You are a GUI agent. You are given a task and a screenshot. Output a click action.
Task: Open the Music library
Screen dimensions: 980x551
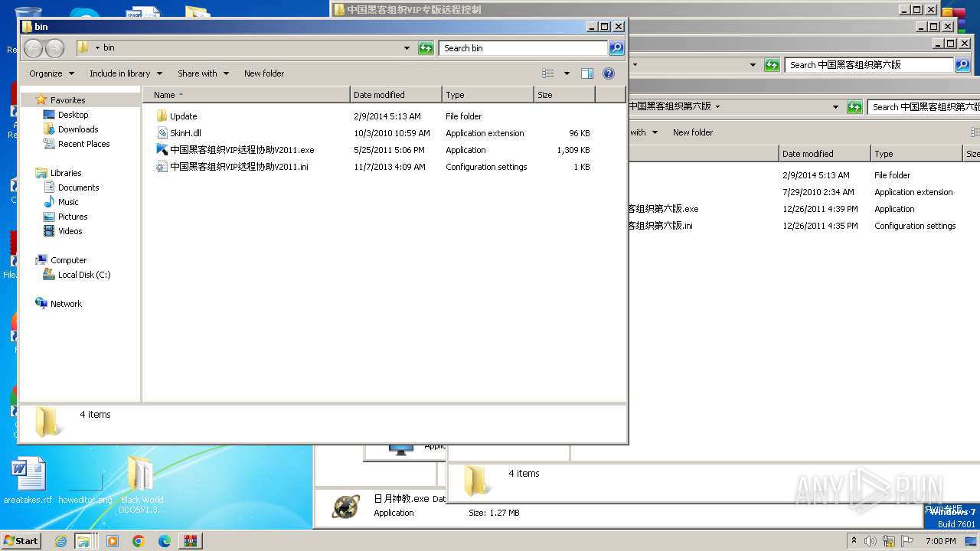[x=68, y=202]
